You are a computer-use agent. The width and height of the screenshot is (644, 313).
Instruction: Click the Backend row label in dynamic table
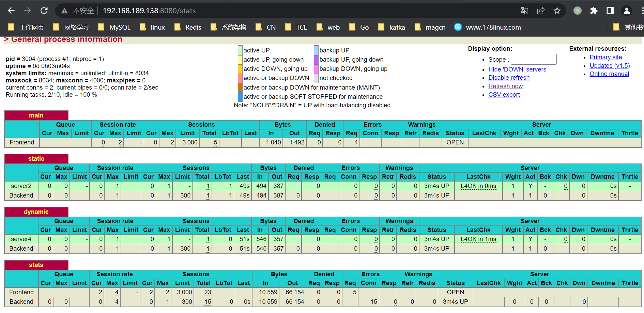tap(21, 249)
